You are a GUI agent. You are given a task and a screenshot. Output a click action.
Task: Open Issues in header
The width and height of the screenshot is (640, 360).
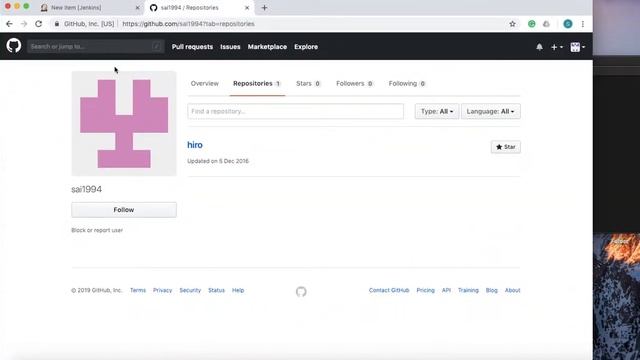(230, 47)
